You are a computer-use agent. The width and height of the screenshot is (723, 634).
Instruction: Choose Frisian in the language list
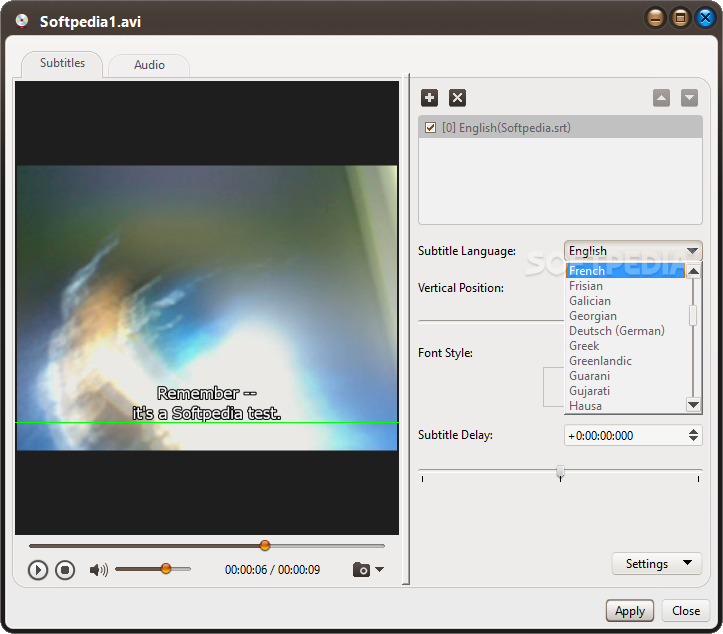tap(625, 286)
